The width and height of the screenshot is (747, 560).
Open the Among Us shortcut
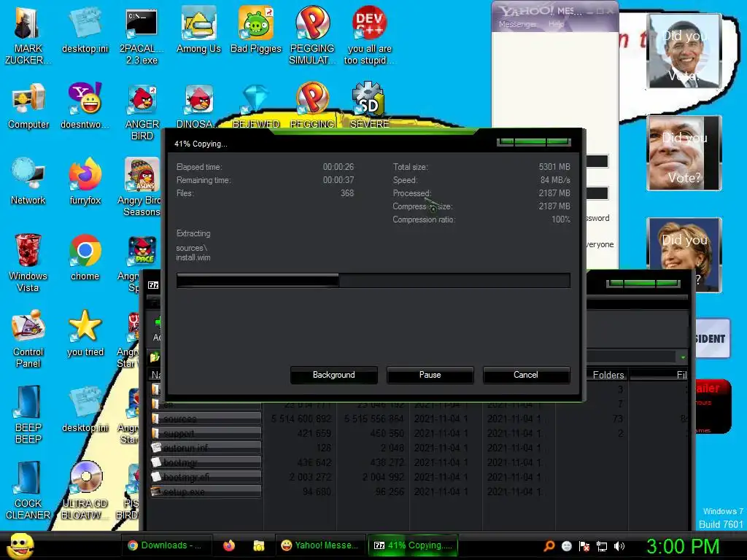pos(198,31)
